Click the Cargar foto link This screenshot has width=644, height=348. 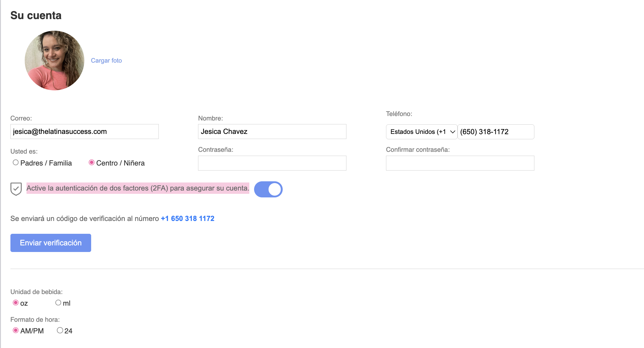coord(106,61)
